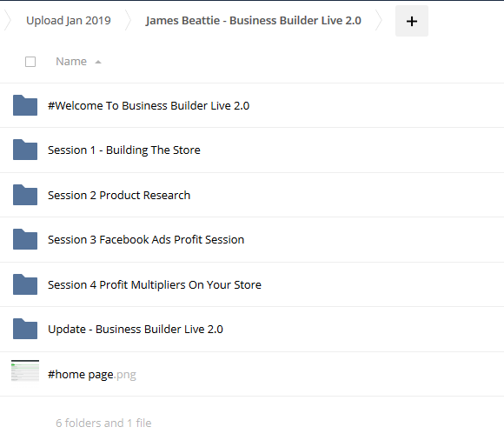Open #Welcome To Business Builder Live 2.0

(149, 106)
